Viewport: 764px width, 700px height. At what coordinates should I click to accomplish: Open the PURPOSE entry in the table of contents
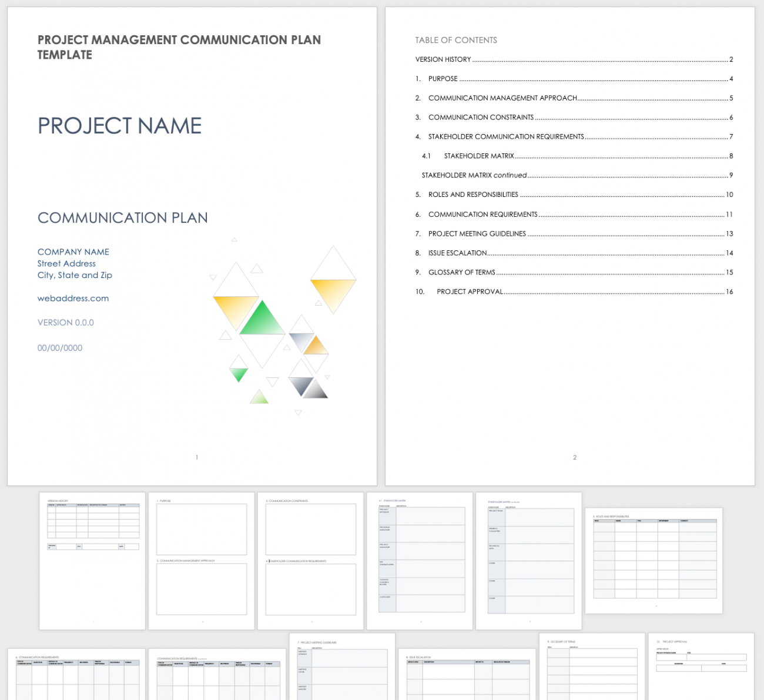(444, 78)
